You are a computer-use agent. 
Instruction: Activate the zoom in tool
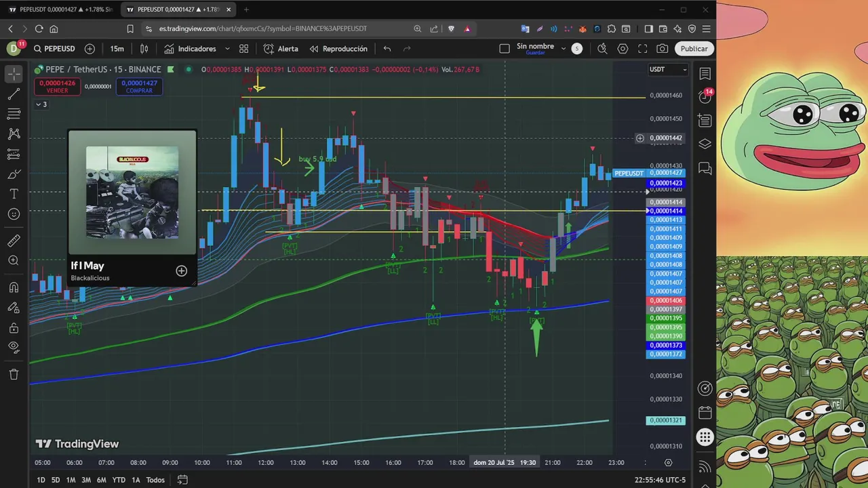[14, 260]
